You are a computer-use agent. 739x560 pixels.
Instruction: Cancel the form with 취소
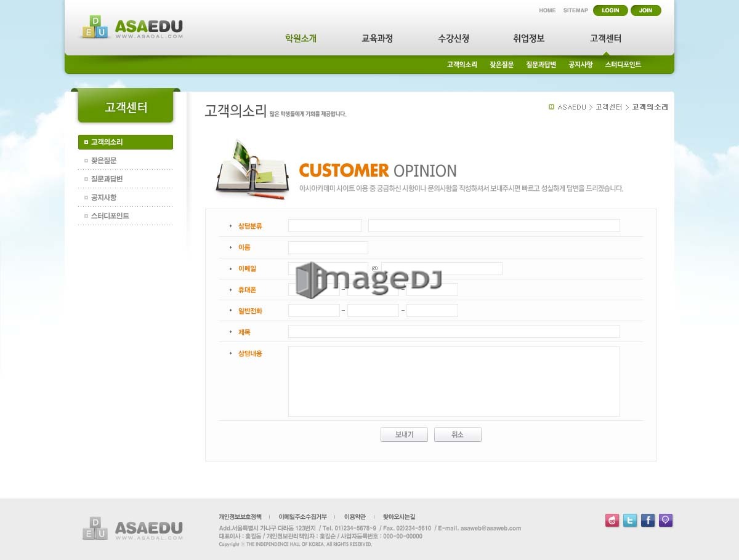pyautogui.click(x=458, y=434)
